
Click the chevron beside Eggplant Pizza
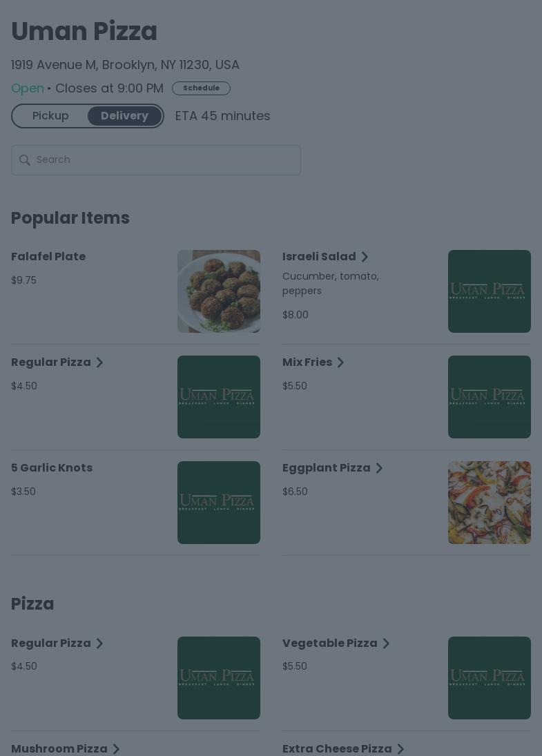pos(379,468)
